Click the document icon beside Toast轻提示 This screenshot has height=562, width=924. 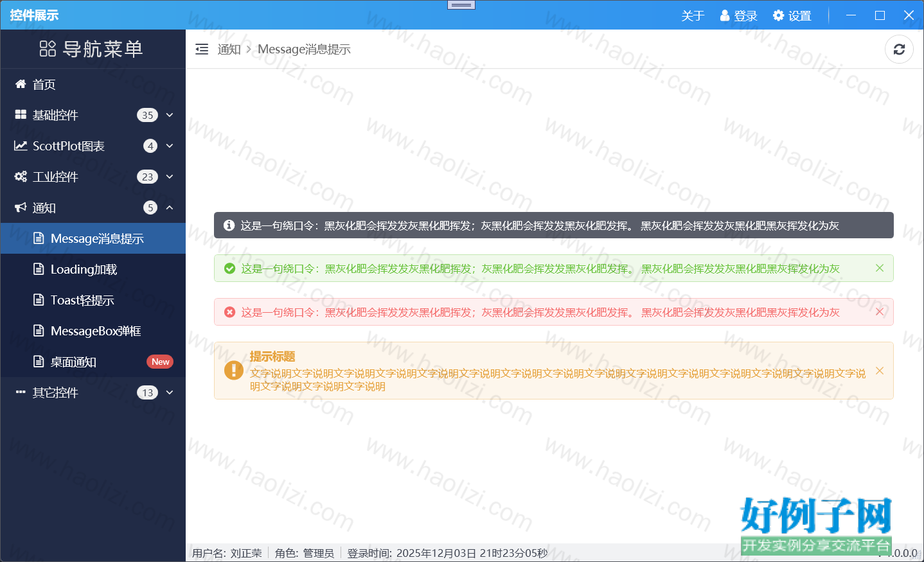point(39,300)
